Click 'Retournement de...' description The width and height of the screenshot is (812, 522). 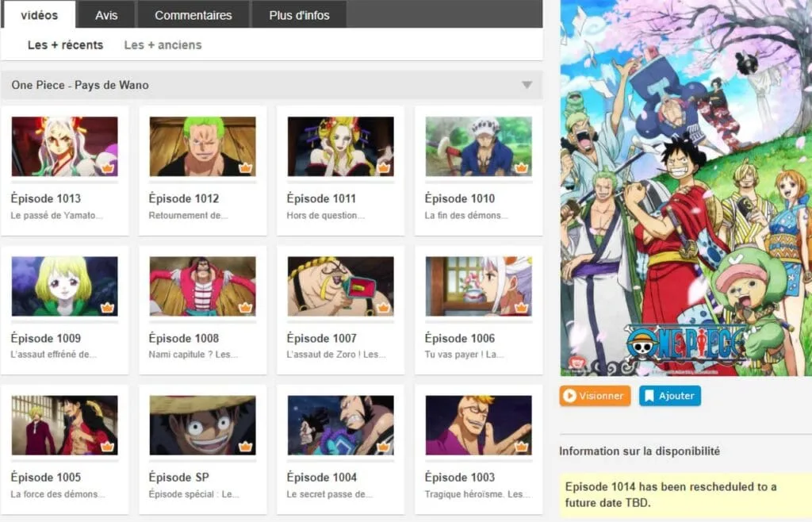pyautogui.click(x=188, y=216)
